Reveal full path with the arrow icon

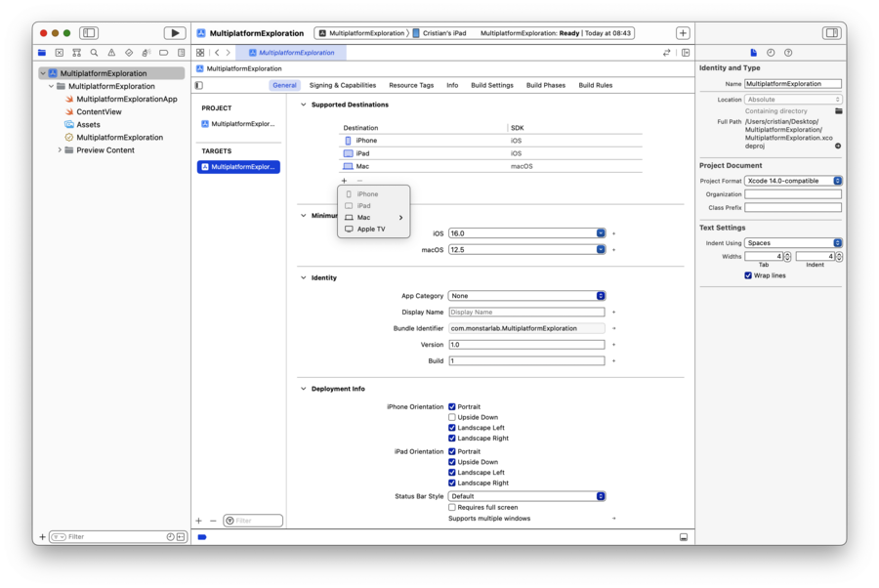[x=838, y=146]
